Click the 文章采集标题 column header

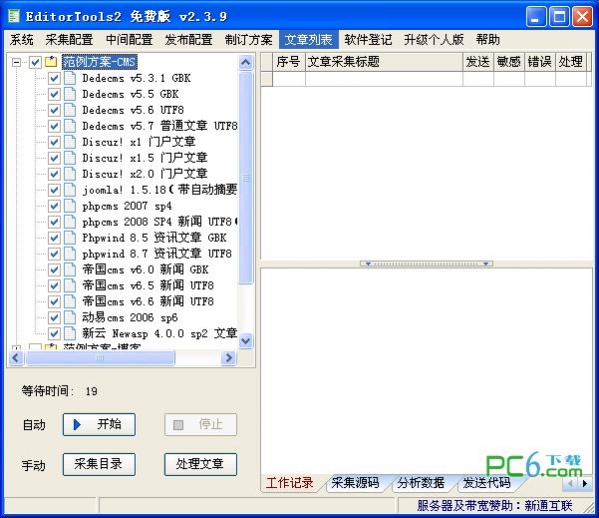384,62
